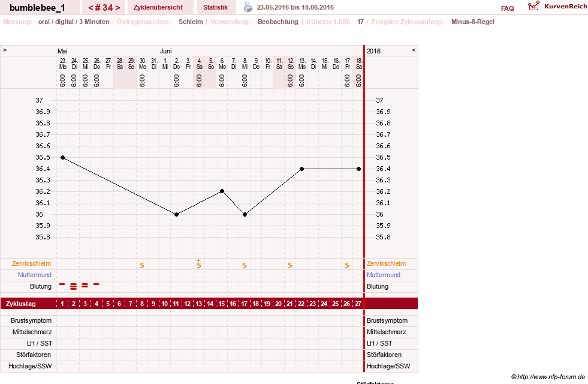Screen dimensions: 588x384
Task: Click the right Muttermund row label
Action: click(383, 275)
